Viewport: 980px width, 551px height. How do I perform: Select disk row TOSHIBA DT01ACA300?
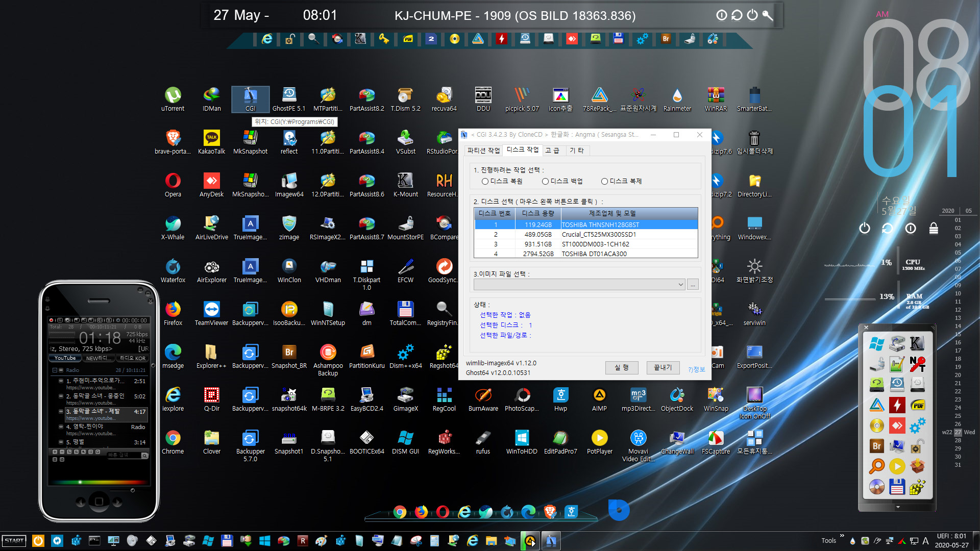click(586, 254)
